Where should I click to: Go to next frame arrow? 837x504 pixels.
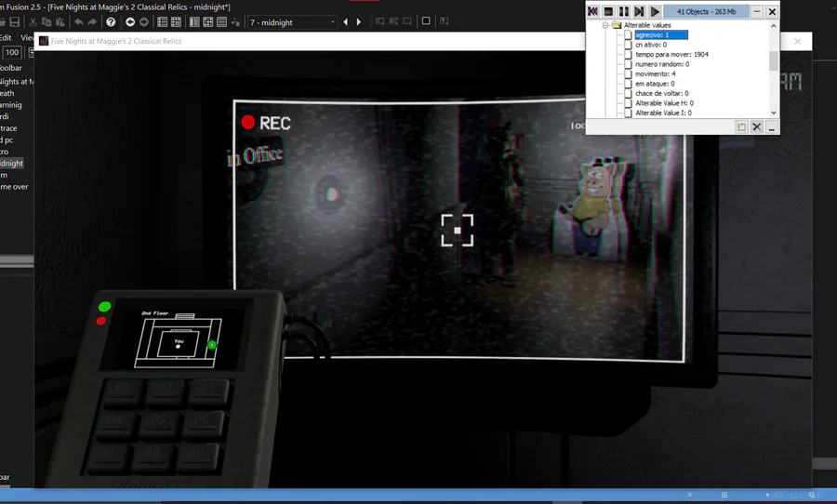[x=359, y=22]
